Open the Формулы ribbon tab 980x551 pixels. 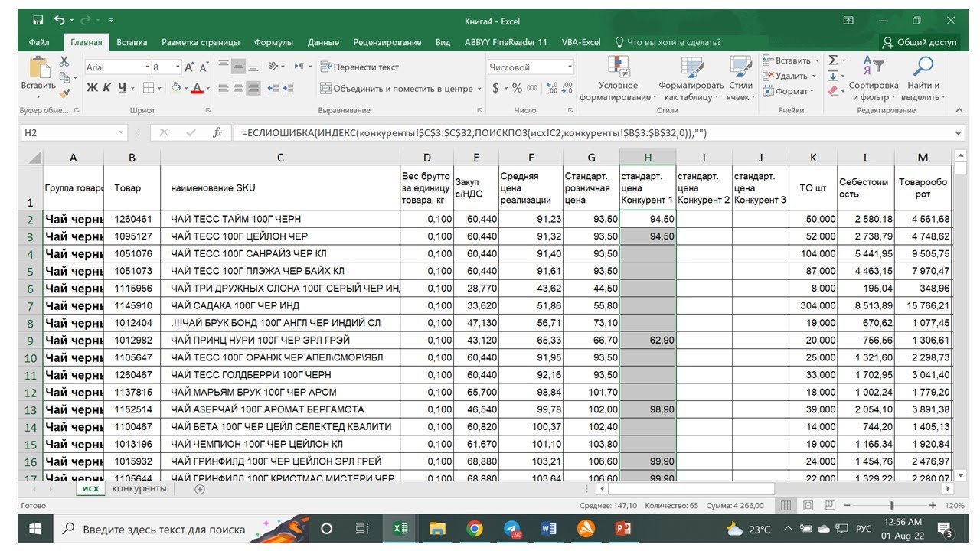pos(273,42)
